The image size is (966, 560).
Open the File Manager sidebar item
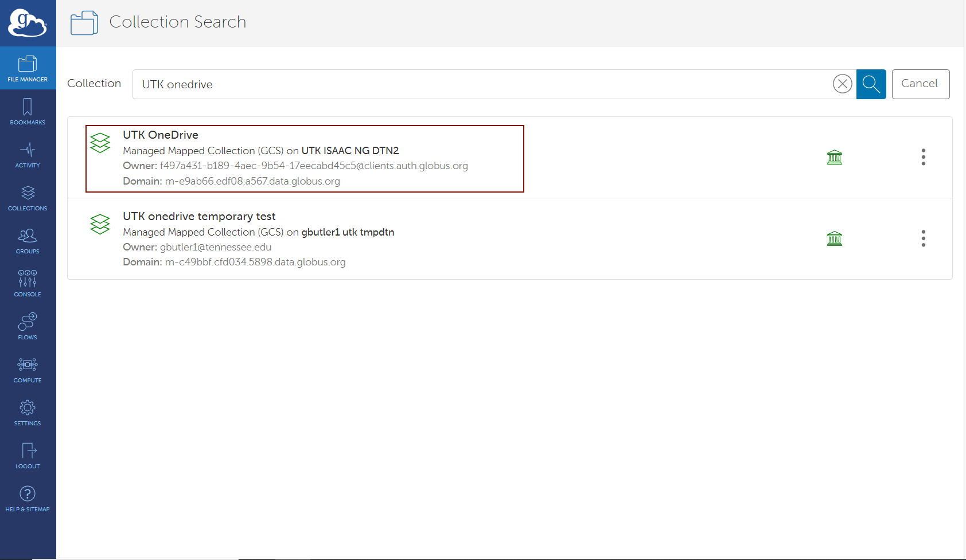28,68
